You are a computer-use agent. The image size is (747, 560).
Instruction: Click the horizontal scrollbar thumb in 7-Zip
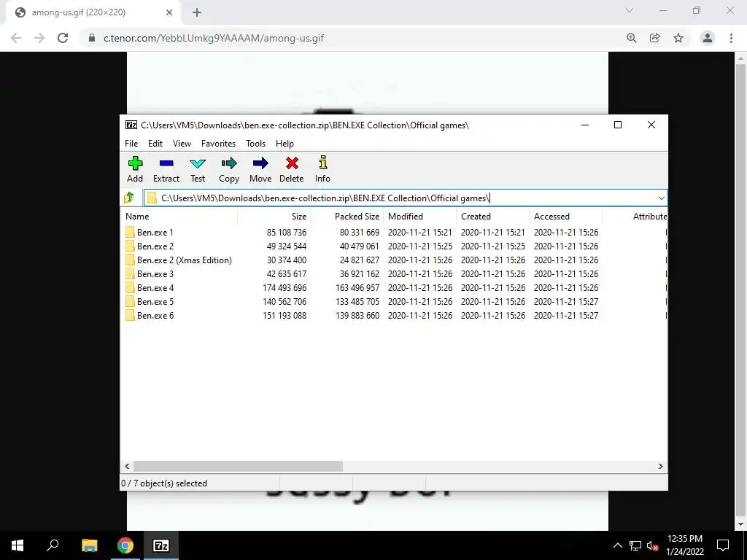pos(238,466)
